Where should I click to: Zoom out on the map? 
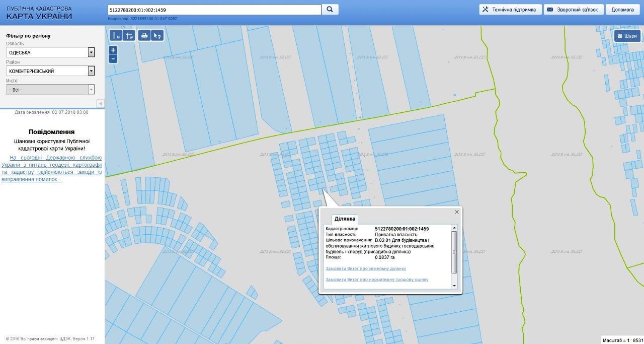click(113, 59)
